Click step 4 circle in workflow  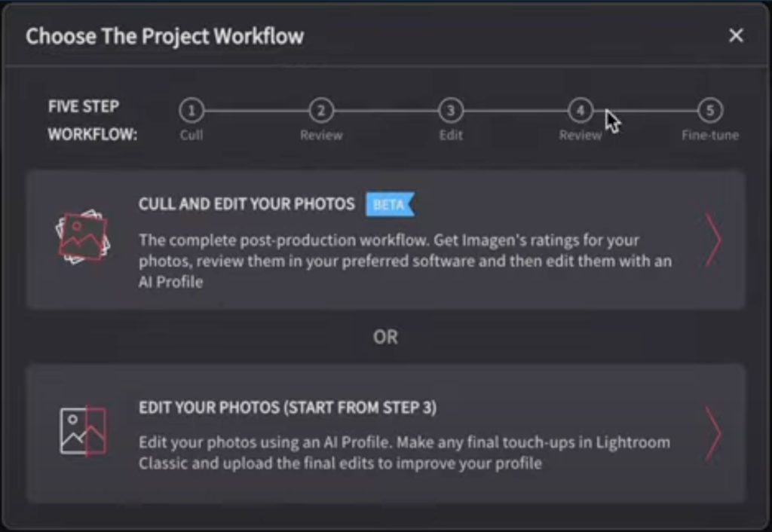click(x=580, y=110)
